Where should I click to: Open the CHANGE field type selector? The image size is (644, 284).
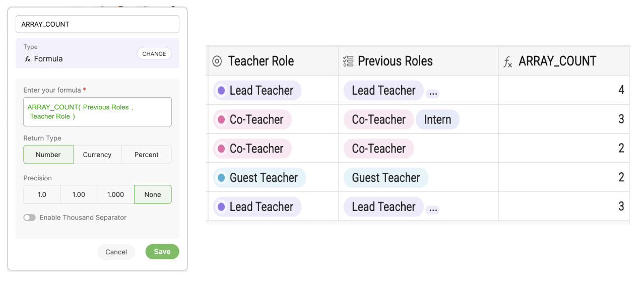pyautogui.click(x=154, y=54)
